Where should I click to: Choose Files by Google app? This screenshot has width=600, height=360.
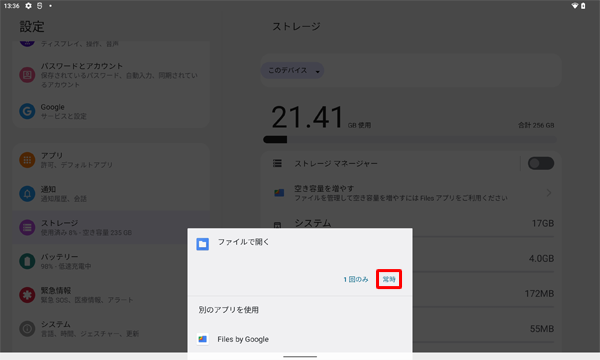pos(300,339)
